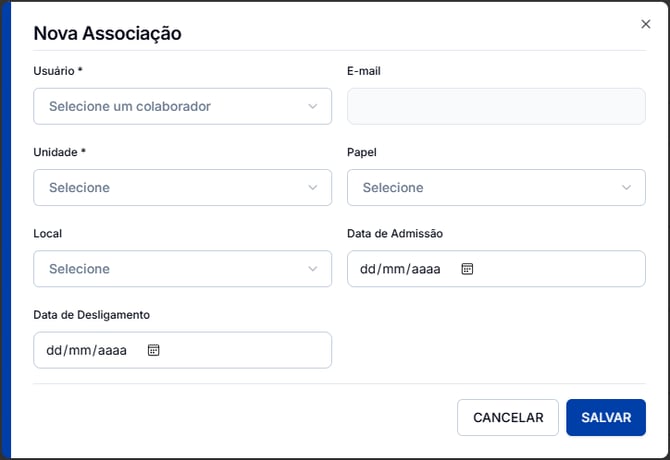Select the mm segment in Data de Admissão

click(393, 269)
